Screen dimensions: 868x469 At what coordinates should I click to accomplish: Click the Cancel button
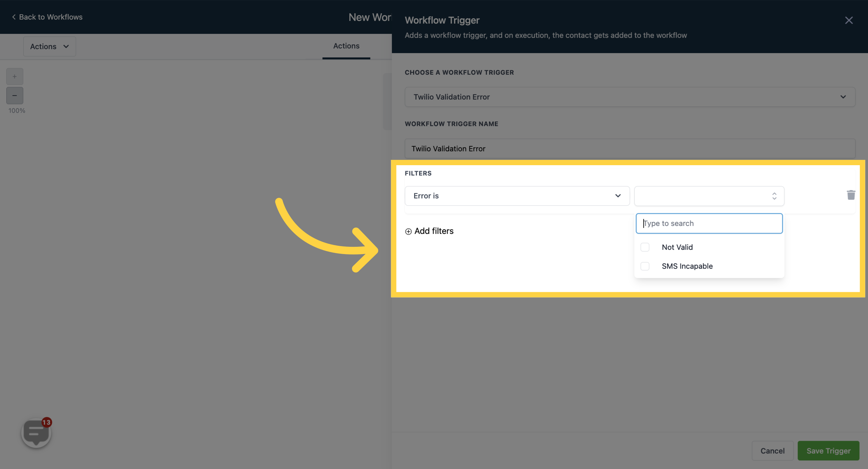(773, 450)
